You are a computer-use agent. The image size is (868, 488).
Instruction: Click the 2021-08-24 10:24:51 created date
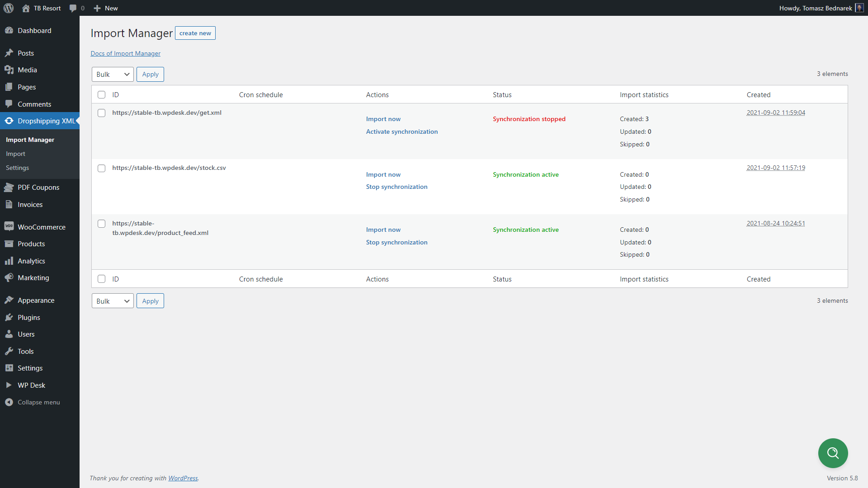click(776, 223)
